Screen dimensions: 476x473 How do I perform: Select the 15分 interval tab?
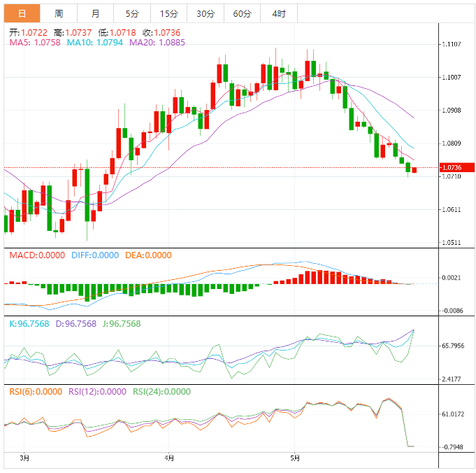(168, 14)
